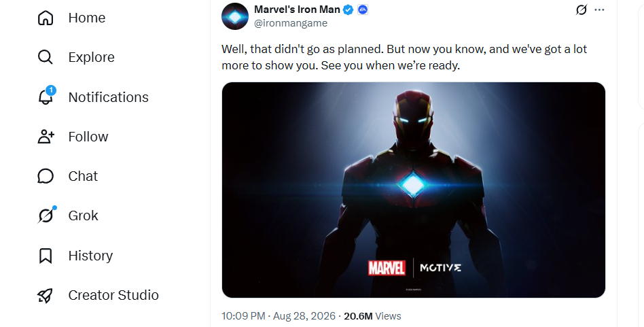Open the Chat bubble icon
This screenshot has height=327, width=644.
coord(46,176)
